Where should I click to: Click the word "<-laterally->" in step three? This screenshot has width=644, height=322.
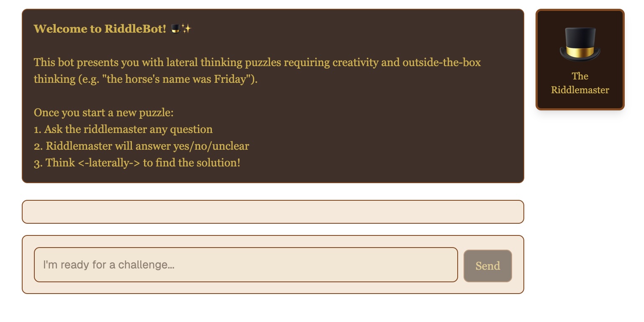[x=109, y=163]
